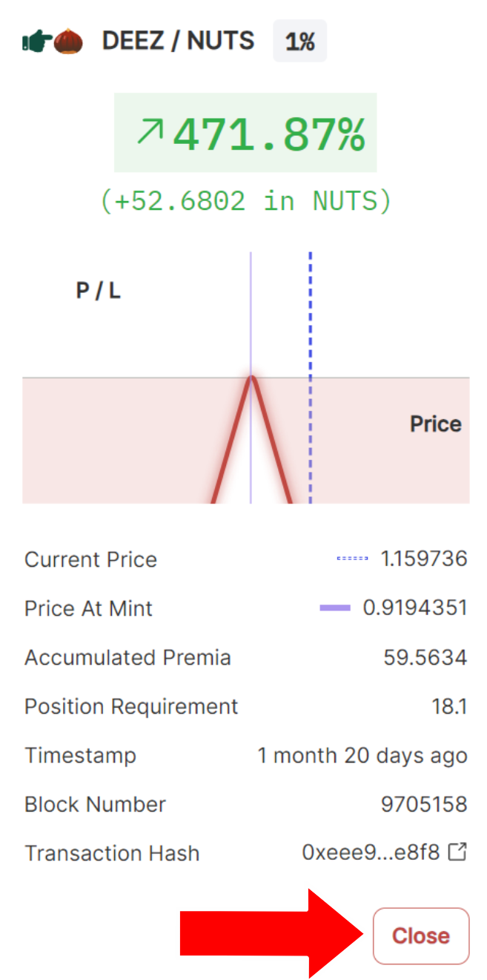Open the 0xeee9...e8f8 transaction hash link

tap(373, 853)
